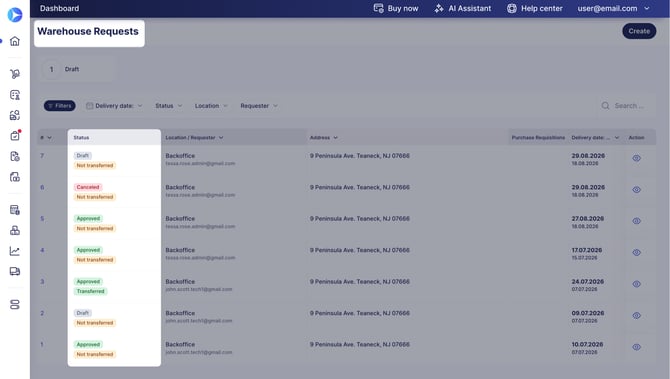The image size is (670, 379).
Task: Click the search magnifier icon
Action: pyautogui.click(x=605, y=106)
